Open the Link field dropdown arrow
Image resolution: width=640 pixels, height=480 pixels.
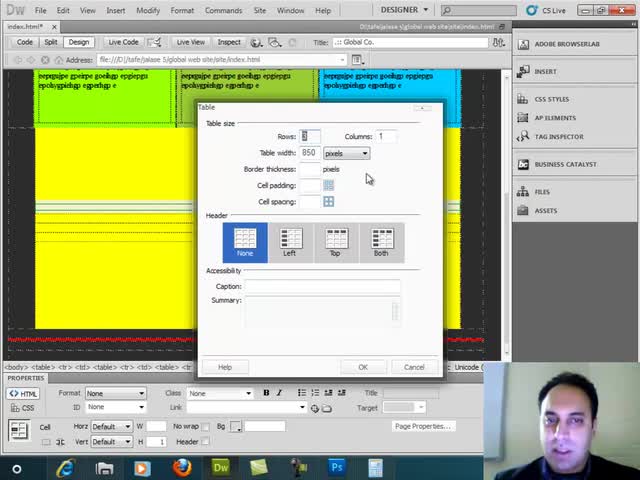pos(302,407)
